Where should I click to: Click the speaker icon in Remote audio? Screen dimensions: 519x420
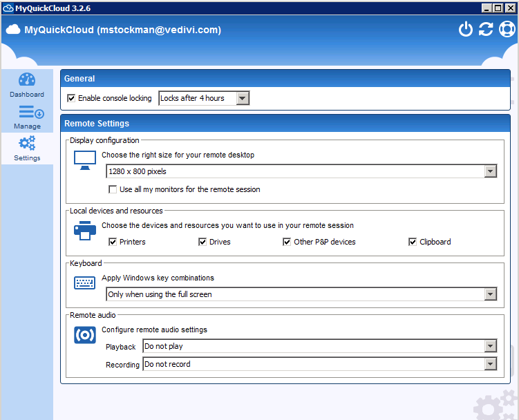[85, 335]
